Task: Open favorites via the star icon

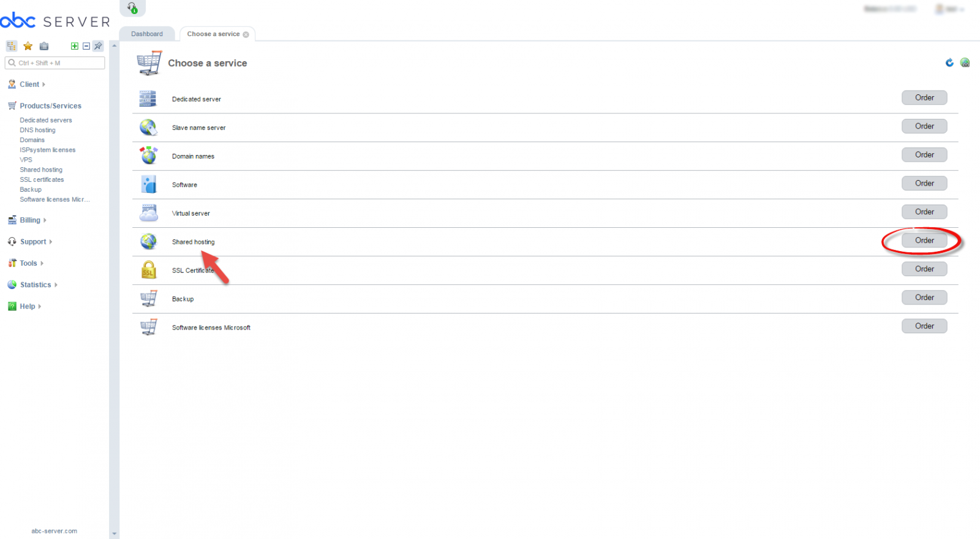Action: pos(28,46)
